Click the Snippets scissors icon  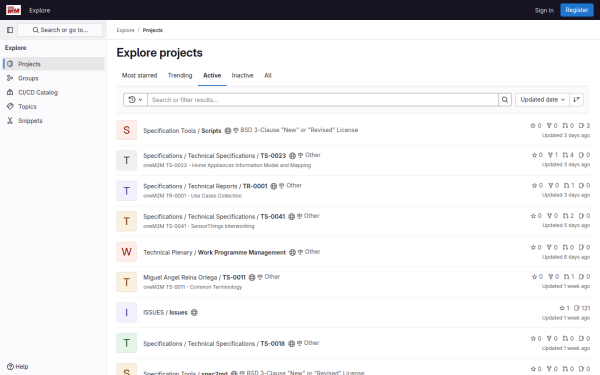point(10,121)
